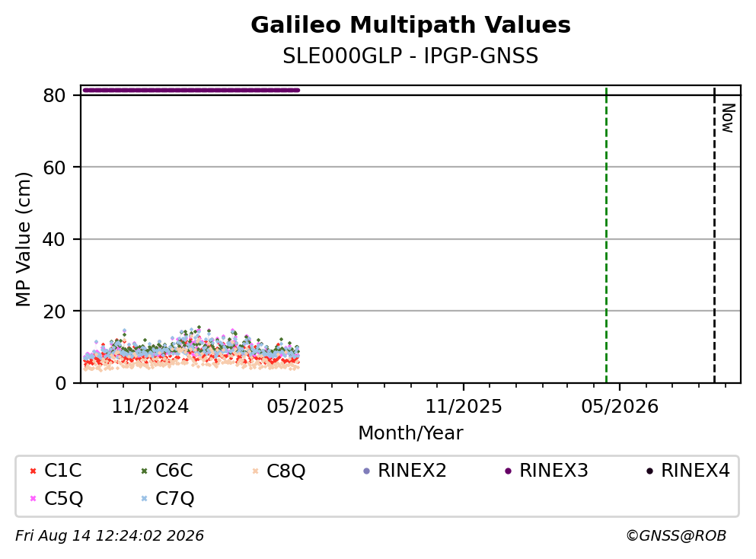Viewport: 756px width, 559px height.
Task: Click the C5Q magenta legend marker
Action: (33, 498)
